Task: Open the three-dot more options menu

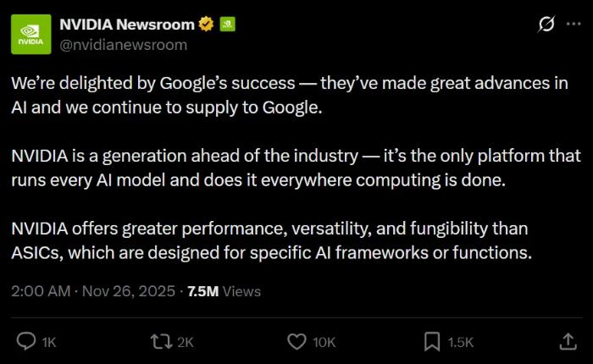Action: 573,25
